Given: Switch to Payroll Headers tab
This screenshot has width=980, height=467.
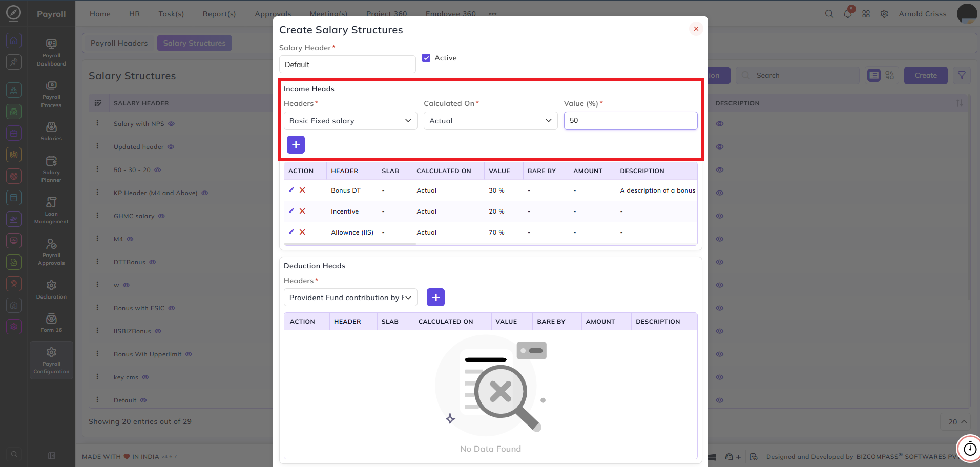Looking at the screenshot, I should point(119,43).
